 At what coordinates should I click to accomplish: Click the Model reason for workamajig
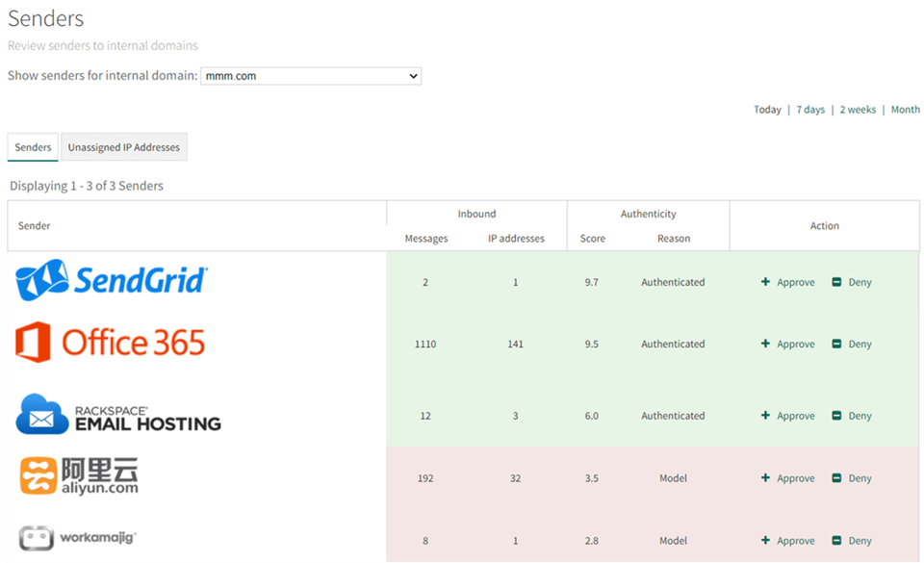point(673,541)
